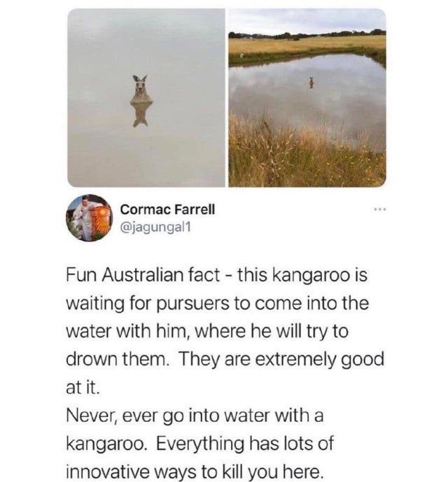This screenshot has height=482, width=448.
Task: Click the kangaroo's head in the left photo
Action: point(140,85)
